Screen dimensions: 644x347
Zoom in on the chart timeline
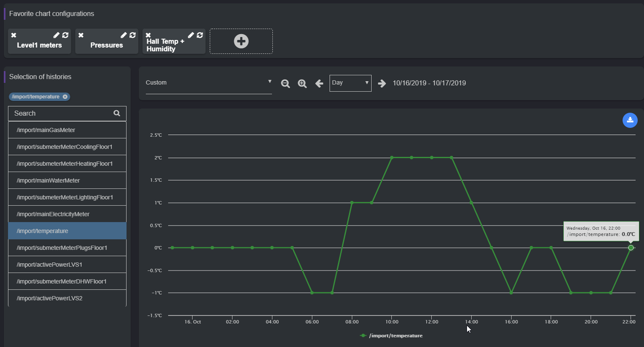[x=302, y=83]
